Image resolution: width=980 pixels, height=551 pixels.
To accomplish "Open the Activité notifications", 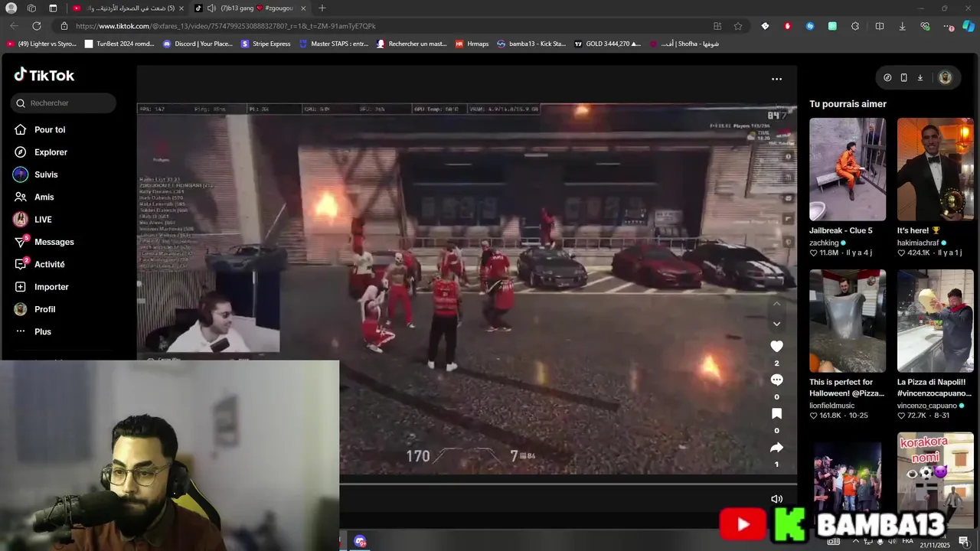I will [x=39, y=264].
